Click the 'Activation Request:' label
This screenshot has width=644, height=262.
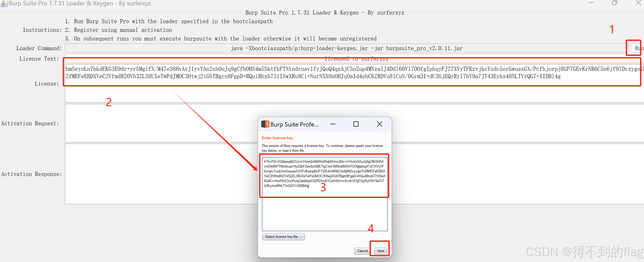[x=30, y=123]
